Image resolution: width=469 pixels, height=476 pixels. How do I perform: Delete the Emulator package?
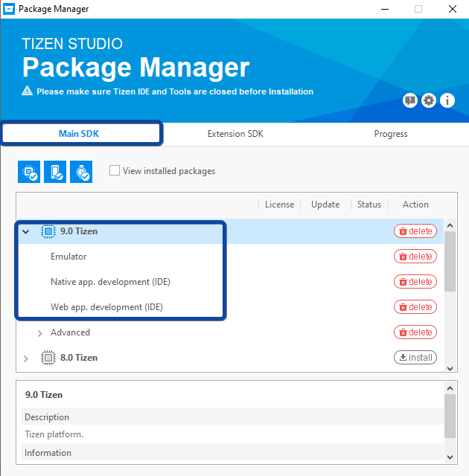(415, 257)
